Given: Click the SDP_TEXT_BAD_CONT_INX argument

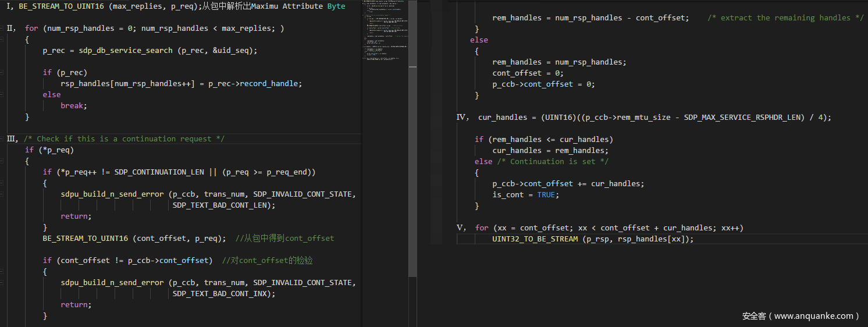Looking at the screenshot, I should 222,294.
